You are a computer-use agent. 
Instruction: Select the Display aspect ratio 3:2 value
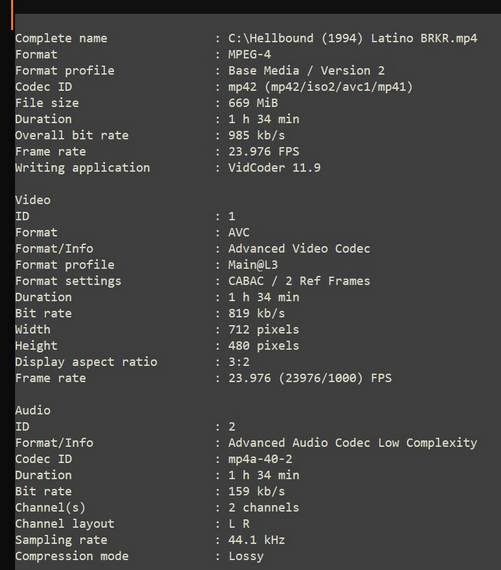[239, 362]
